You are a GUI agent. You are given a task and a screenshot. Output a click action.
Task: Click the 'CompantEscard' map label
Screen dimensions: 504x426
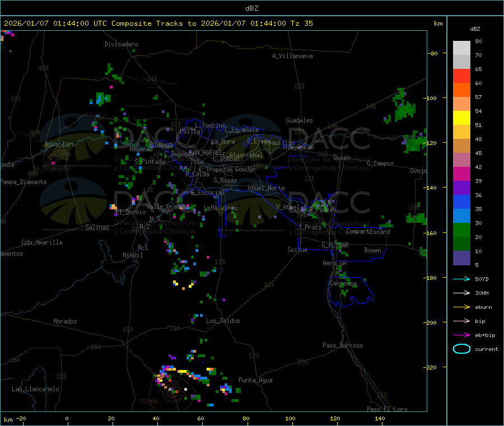(368, 232)
